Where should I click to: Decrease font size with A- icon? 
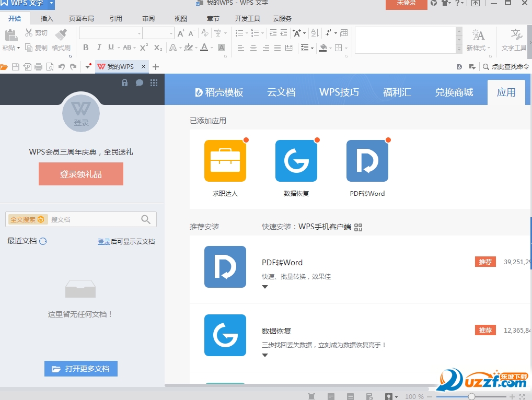point(192,33)
